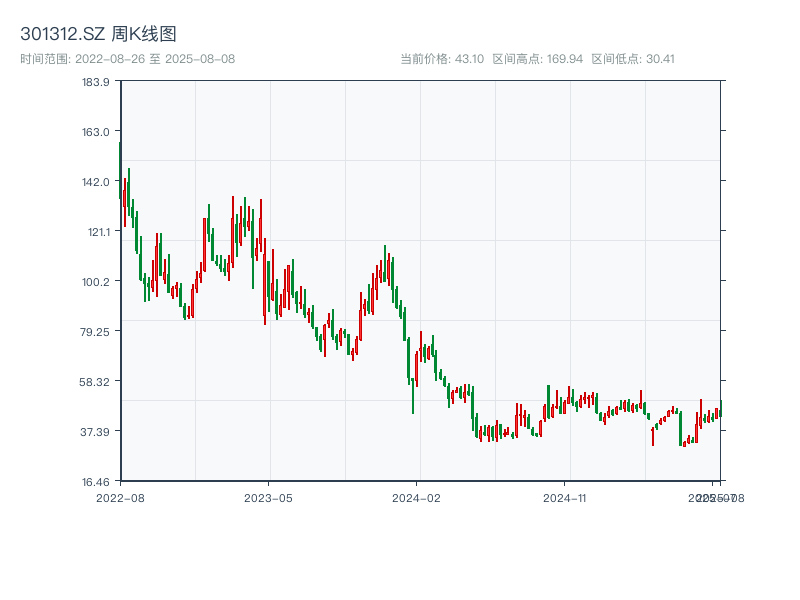Select the 时间范围 date range text
The width and height of the screenshot is (800, 600).
pos(127,59)
